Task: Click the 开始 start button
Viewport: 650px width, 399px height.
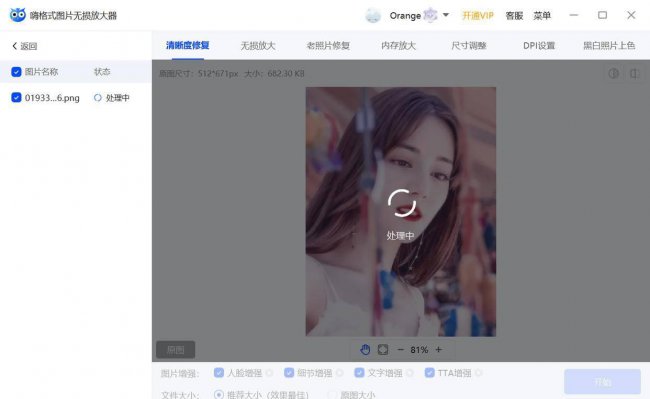Action: pyautogui.click(x=602, y=382)
